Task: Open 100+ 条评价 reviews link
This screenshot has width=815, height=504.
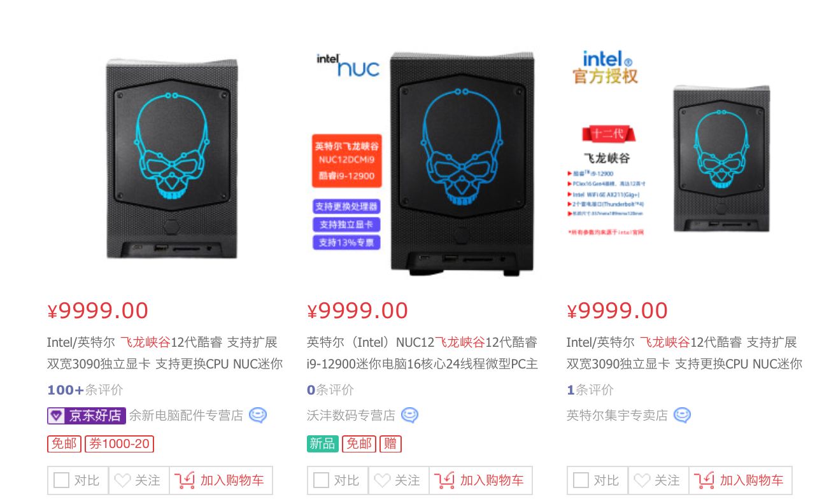Action: pyautogui.click(x=85, y=389)
